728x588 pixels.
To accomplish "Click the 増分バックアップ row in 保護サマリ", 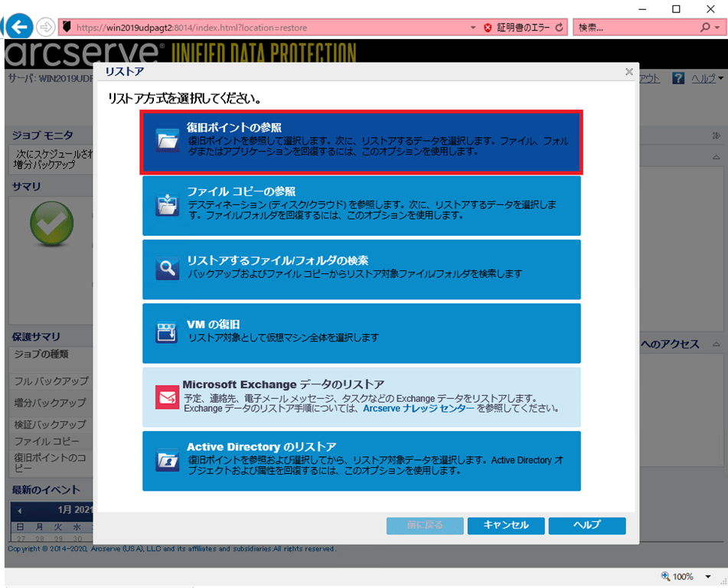I will pyautogui.click(x=51, y=403).
